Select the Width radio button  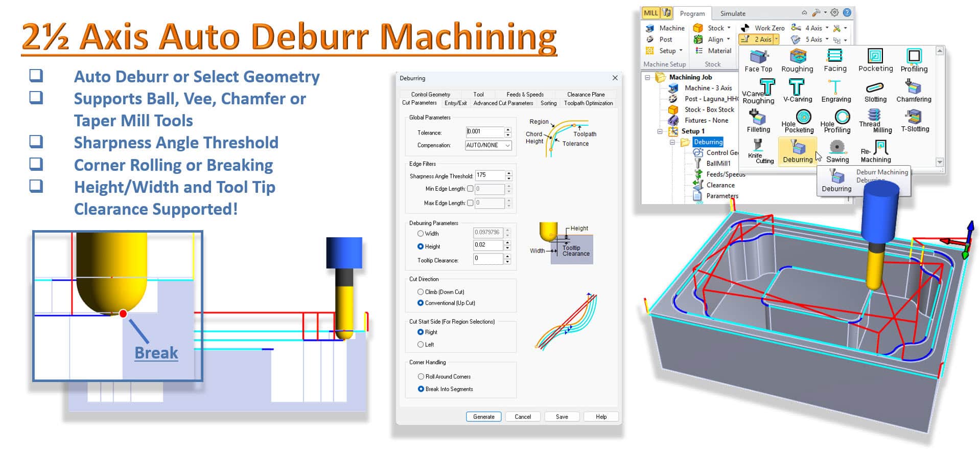pyautogui.click(x=421, y=234)
